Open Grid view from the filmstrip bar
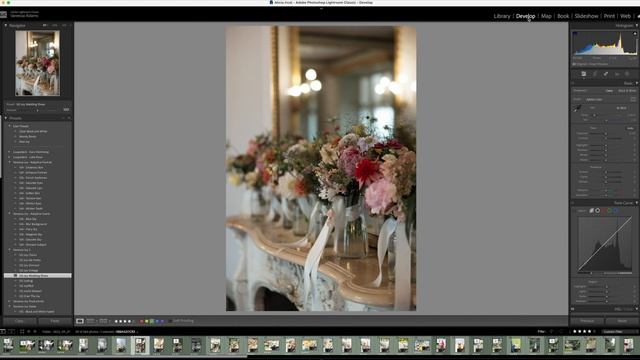The image size is (640, 360). click(22, 331)
